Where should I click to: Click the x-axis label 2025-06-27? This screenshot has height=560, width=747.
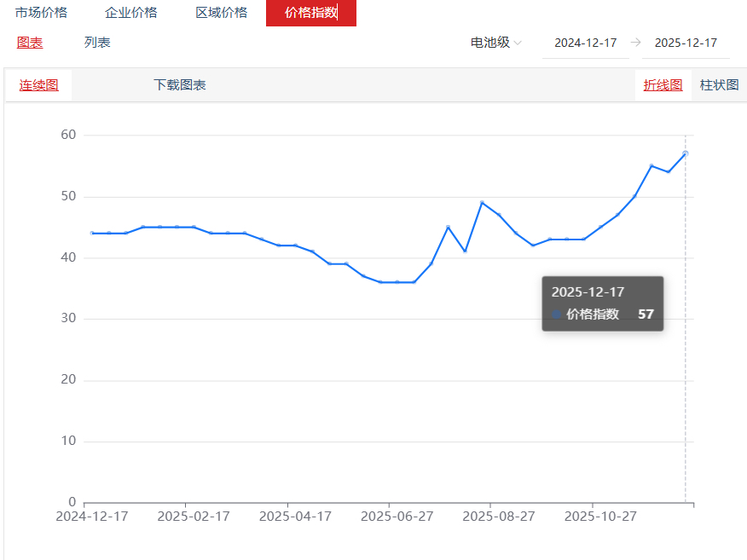397,517
